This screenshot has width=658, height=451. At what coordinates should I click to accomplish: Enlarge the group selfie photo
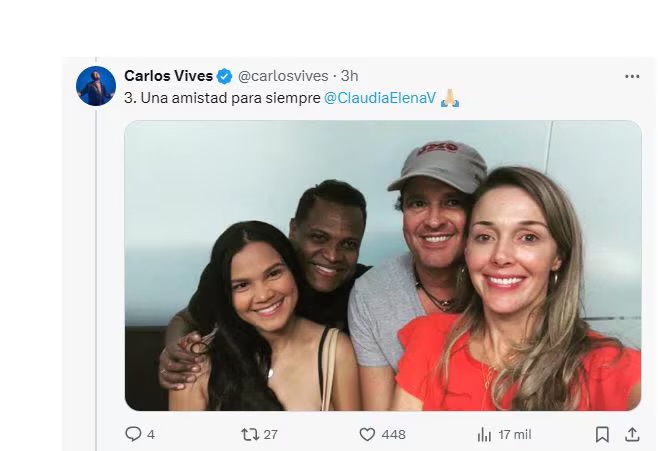click(x=382, y=265)
